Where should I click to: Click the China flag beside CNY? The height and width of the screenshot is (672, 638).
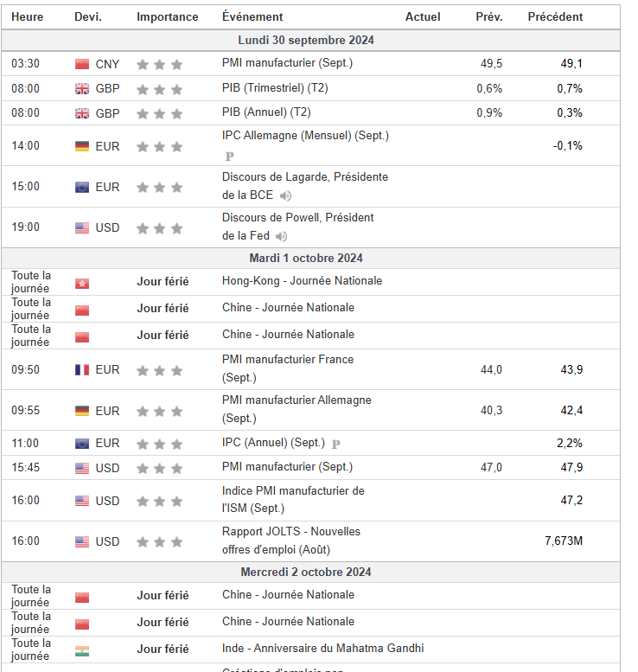pyautogui.click(x=82, y=64)
